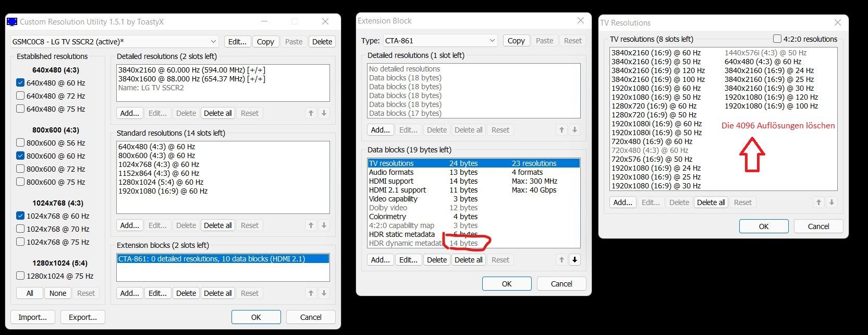Screen dimensions: 868x335
Task: Click Add... under Detailed resolutions in CRU
Action: (x=130, y=113)
